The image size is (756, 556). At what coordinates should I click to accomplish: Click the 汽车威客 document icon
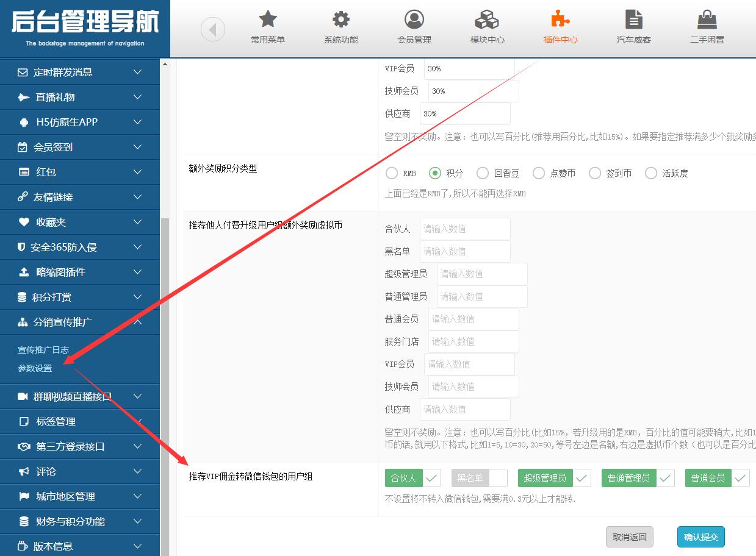[x=634, y=20]
